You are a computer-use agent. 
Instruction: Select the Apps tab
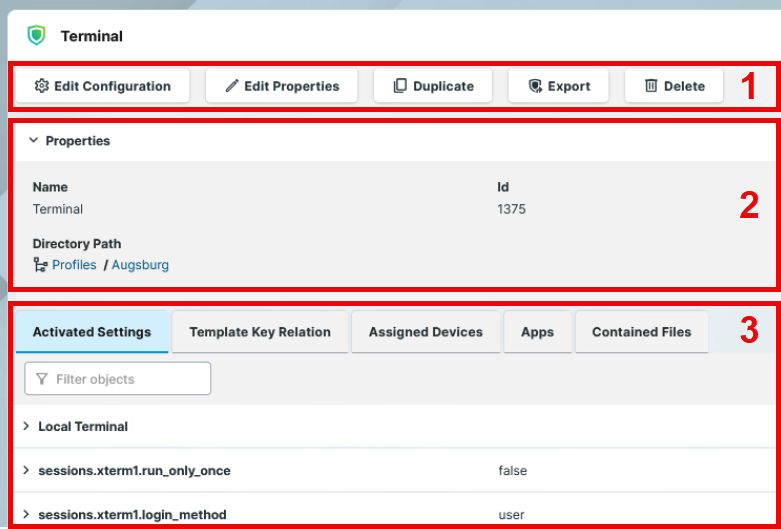click(x=537, y=332)
